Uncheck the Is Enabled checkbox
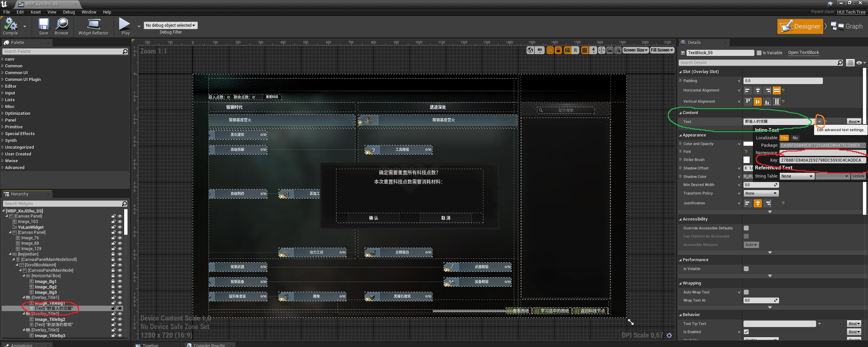The width and height of the screenshot is (868, 347). 746,332
